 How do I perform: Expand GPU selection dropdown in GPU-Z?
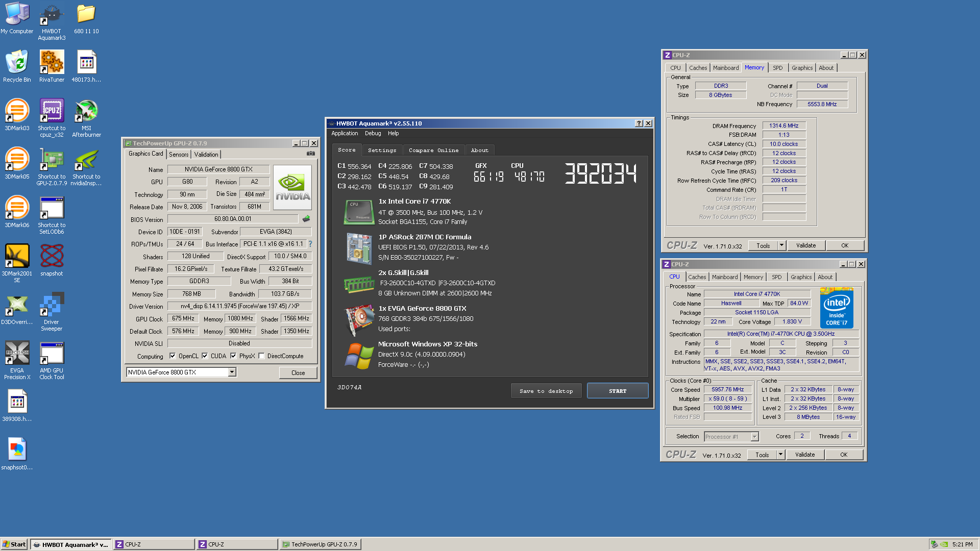(232, 372)
